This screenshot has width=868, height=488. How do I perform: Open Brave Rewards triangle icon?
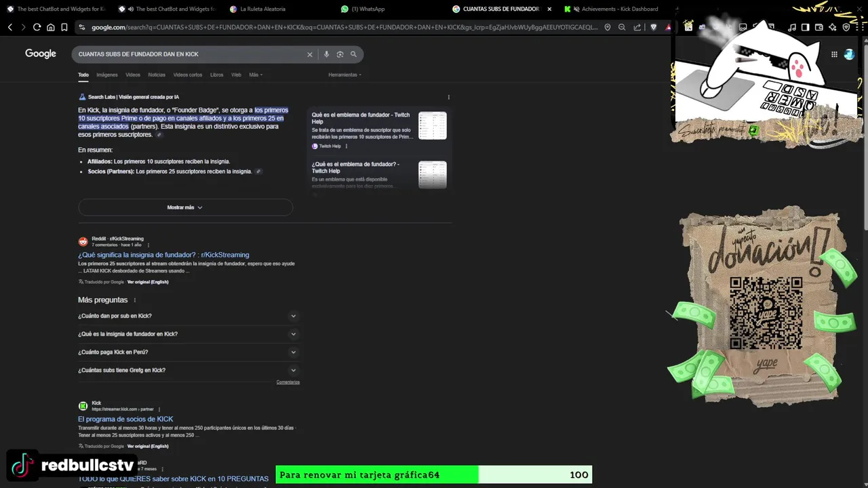click(x=668, y=27)
